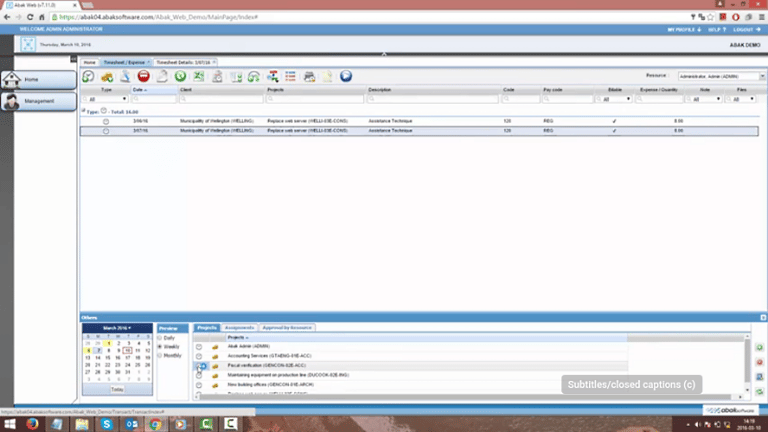768x432 pixels.
Task: Open the Resource dropdown
Action: click(x=713, y=76)
